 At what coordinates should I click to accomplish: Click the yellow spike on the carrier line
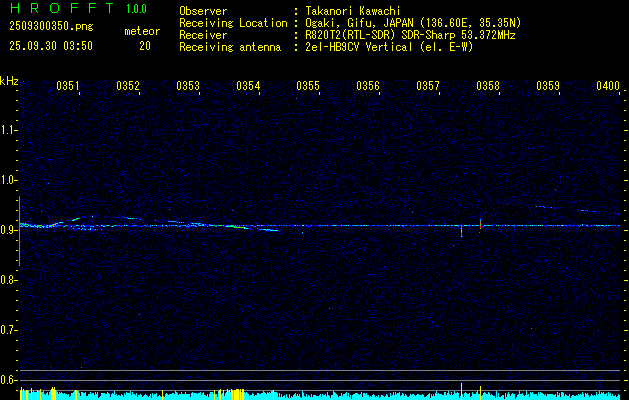[x=481, y=224]
